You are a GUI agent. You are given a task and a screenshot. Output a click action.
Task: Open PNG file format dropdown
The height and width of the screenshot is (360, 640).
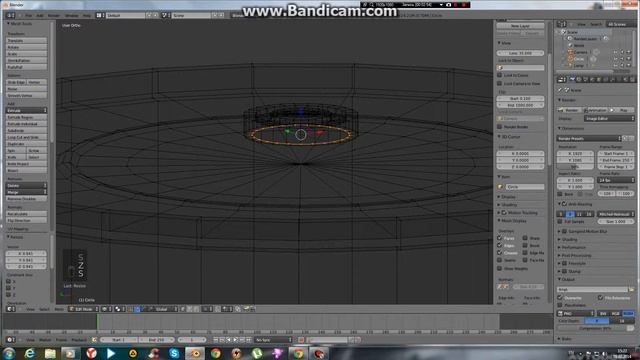(576, 313)
